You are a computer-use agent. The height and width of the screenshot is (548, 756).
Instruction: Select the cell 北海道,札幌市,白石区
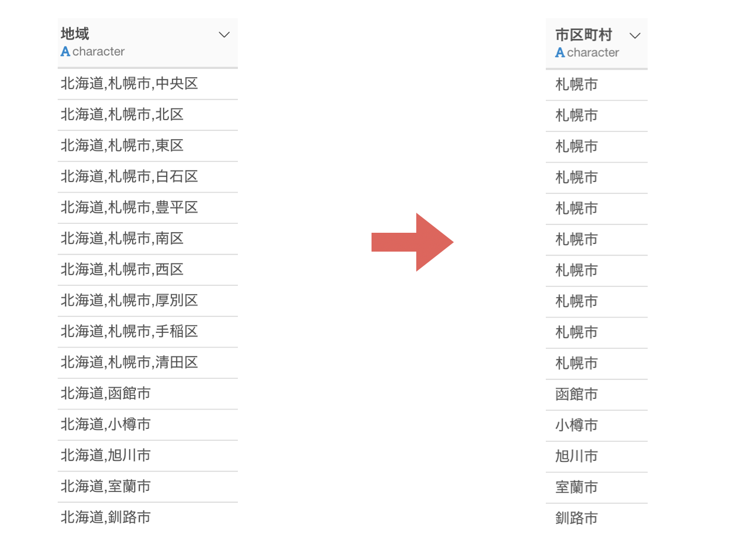pos(148,177)
